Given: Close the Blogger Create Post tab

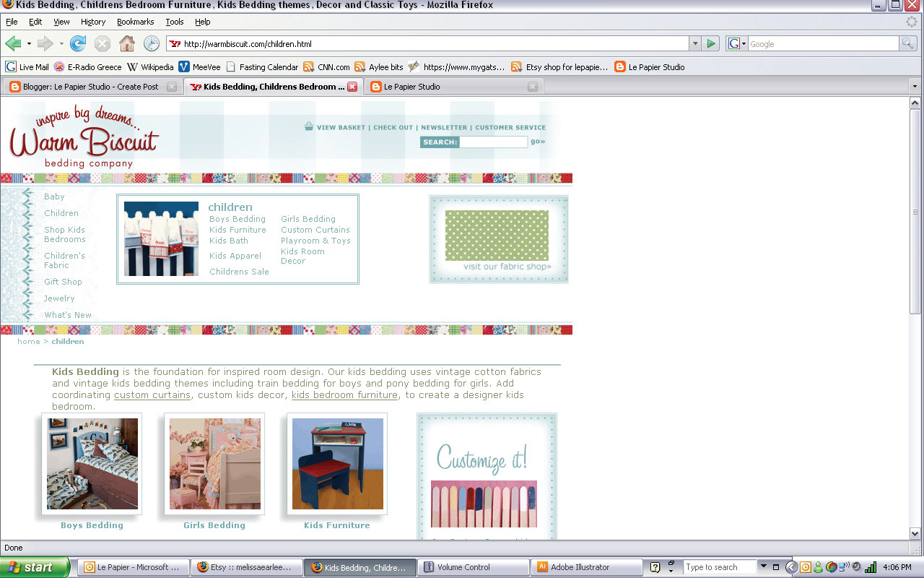Looking at the screenshot, I should click(x=172, y=87).
